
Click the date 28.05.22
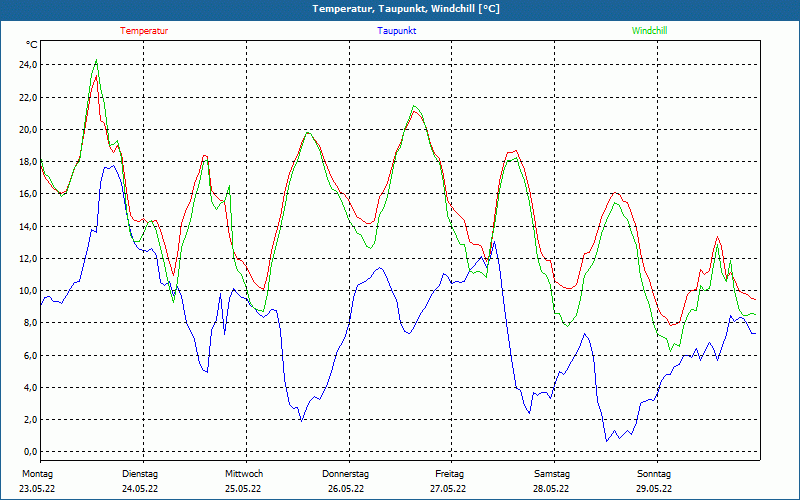pos(551,489)
